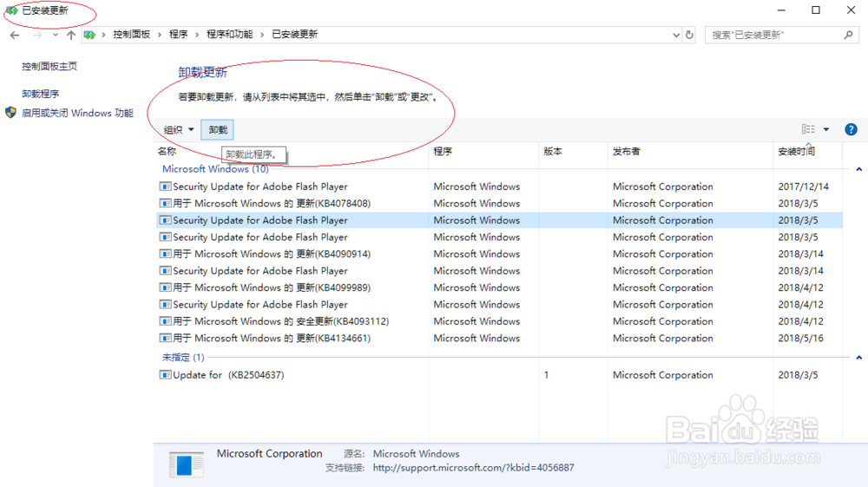This screenshot has width=868, height=487.
Task: Open 控制面板主页 link
Action: 49,66
